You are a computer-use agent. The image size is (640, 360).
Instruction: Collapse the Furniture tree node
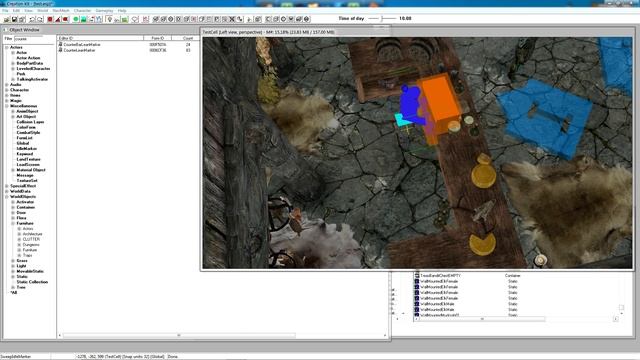[13, 223]
